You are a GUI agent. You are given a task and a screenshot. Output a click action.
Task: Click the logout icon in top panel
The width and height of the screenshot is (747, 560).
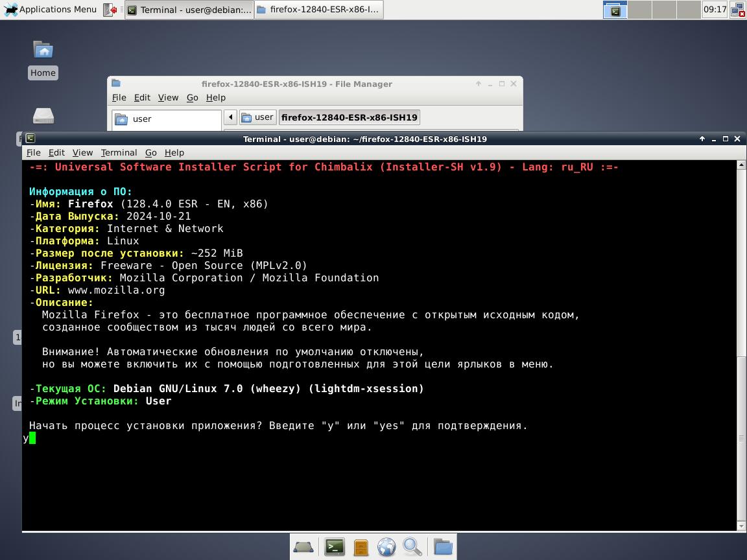(110, 10)
